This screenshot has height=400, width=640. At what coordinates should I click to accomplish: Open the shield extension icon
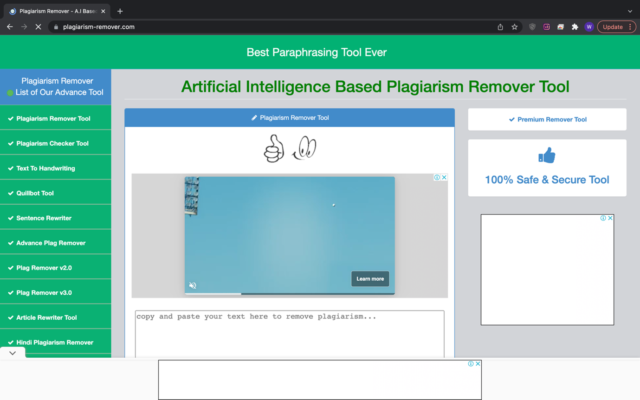[x=532, y=27]
